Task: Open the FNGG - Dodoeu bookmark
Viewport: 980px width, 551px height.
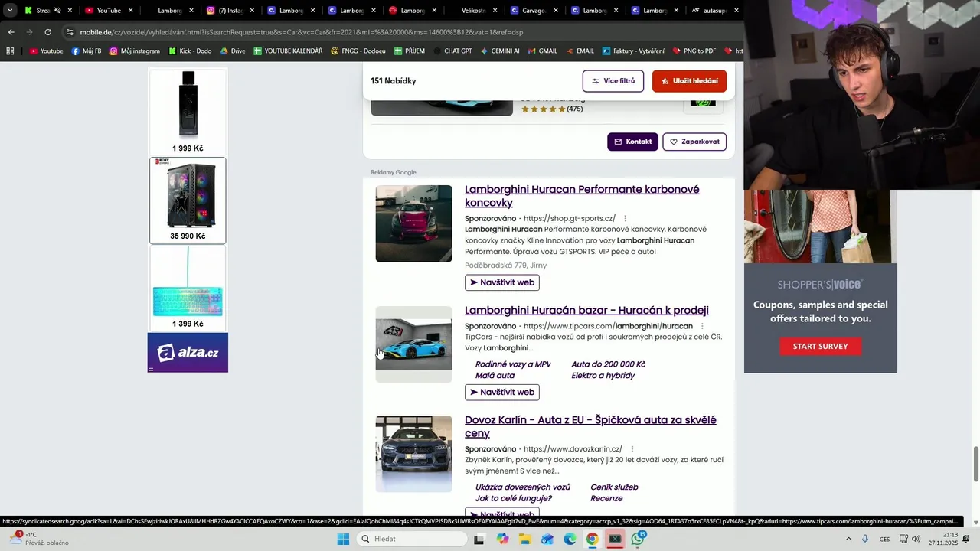Action: click(358, 51)
